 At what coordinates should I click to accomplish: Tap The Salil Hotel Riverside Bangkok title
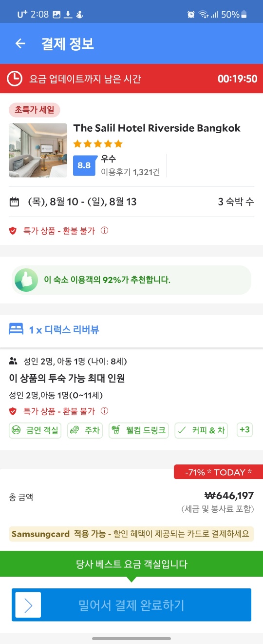[x=157, y=128]
